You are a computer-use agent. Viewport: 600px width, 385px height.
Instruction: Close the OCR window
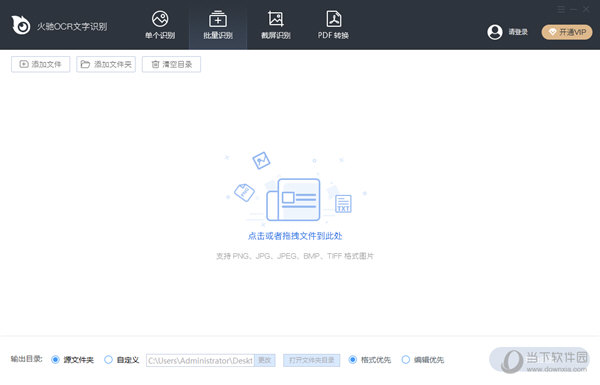point(586,9)
